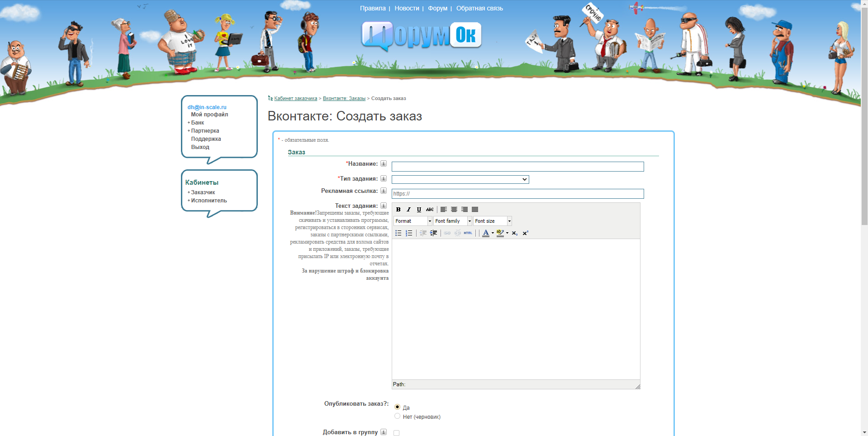
Task: Click the Выход logout link
Action: coord(200,147)
